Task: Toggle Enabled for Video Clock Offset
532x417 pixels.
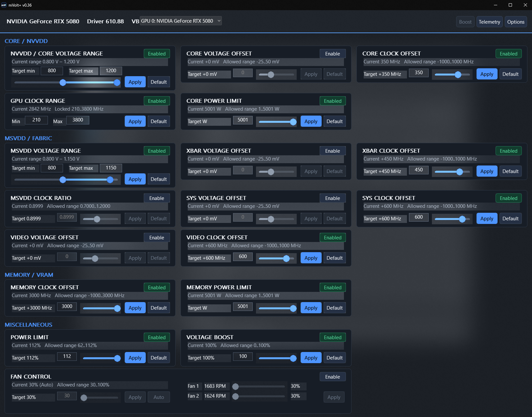Action: click(332, 238)
